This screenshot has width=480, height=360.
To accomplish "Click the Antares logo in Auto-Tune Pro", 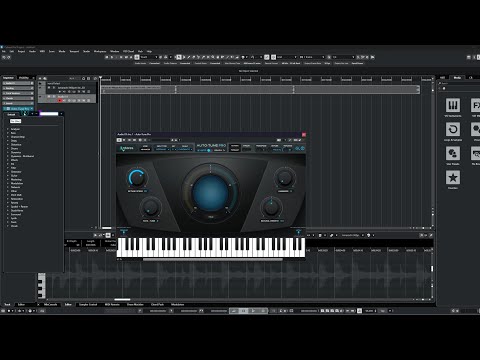I will pos(127,148).
